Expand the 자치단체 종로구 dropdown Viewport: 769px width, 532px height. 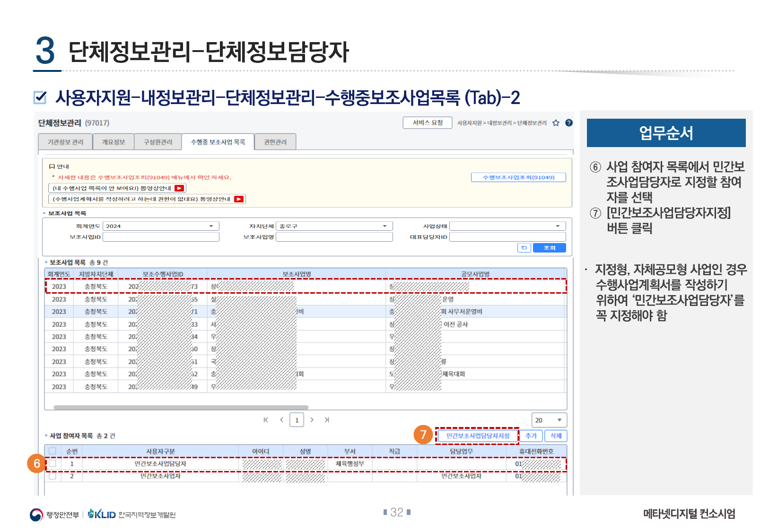click(334, 226)
